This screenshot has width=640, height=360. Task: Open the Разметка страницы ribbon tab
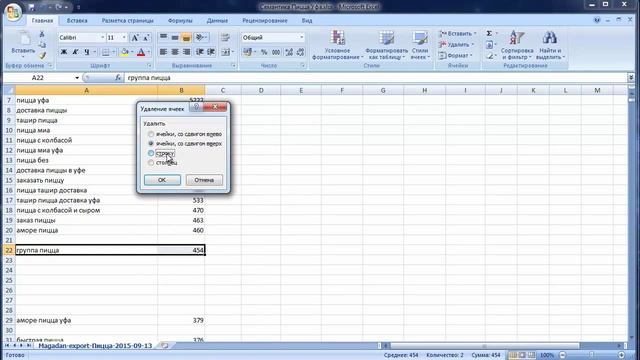[127, 20]
